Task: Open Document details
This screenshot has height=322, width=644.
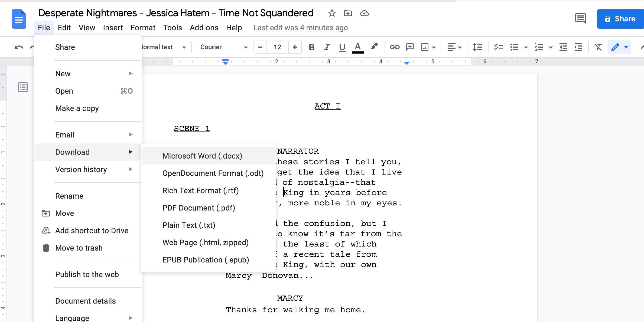Action: point(88,301)
